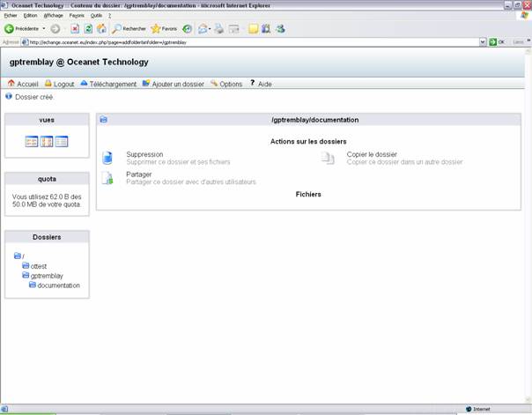Open the Options link
The width and height of the screenshot is (532, 415).
[231, 85]
